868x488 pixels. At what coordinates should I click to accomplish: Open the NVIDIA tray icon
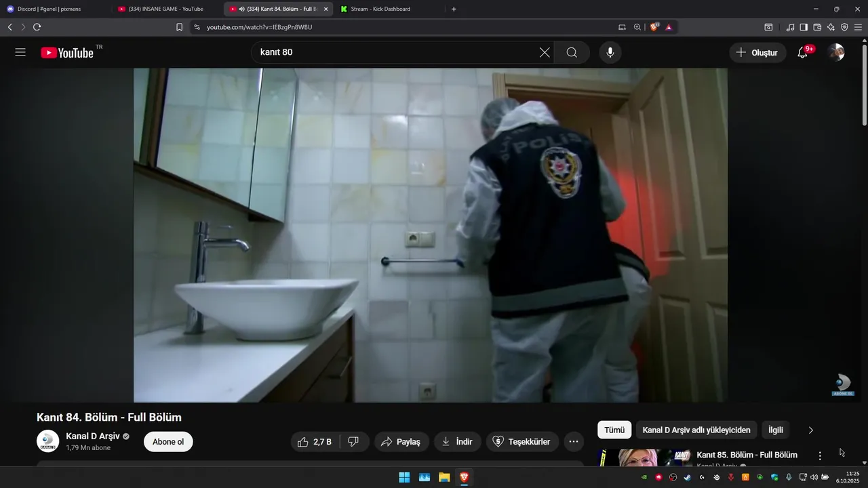644,477
